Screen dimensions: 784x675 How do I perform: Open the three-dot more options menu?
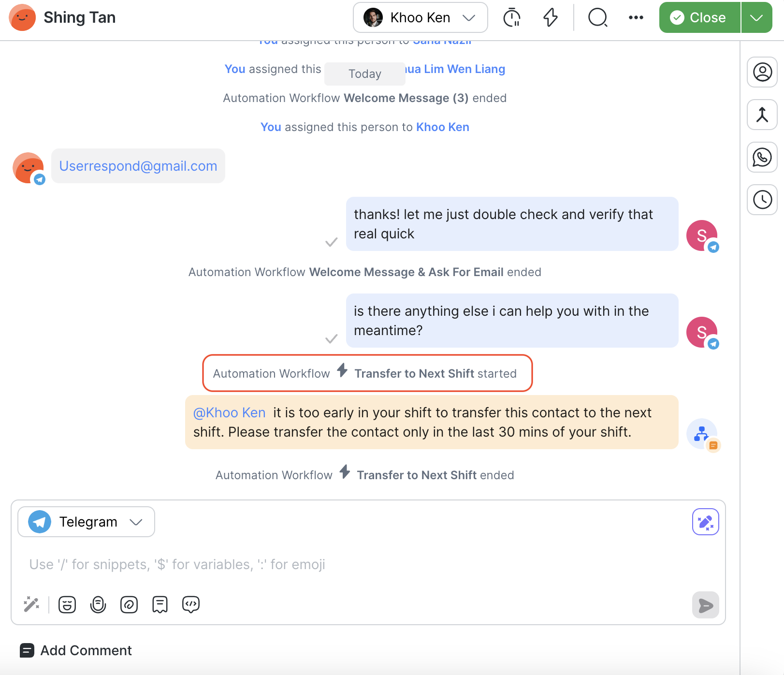pos(636,18)
